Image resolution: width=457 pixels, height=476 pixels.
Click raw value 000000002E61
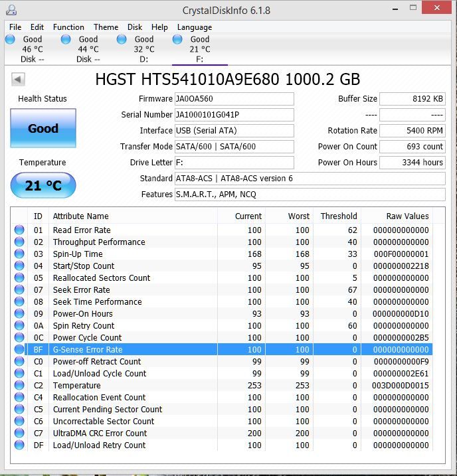[x=401, y=373]
